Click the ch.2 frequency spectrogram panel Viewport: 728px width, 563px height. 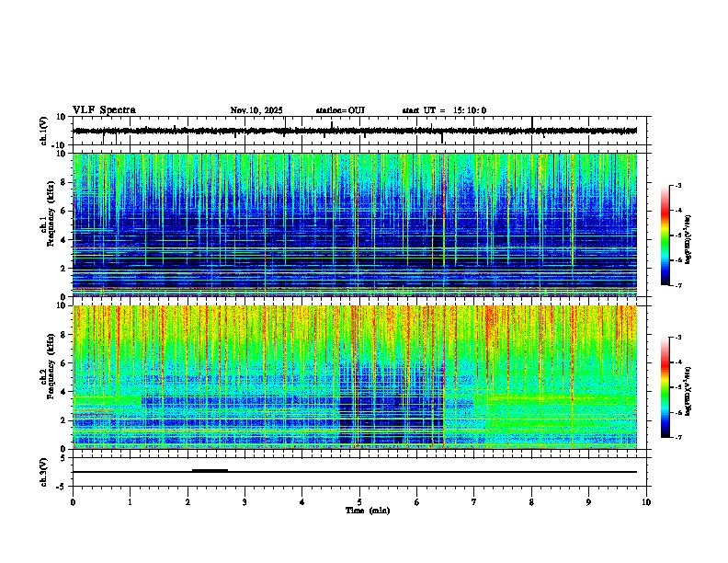(355, 377)
